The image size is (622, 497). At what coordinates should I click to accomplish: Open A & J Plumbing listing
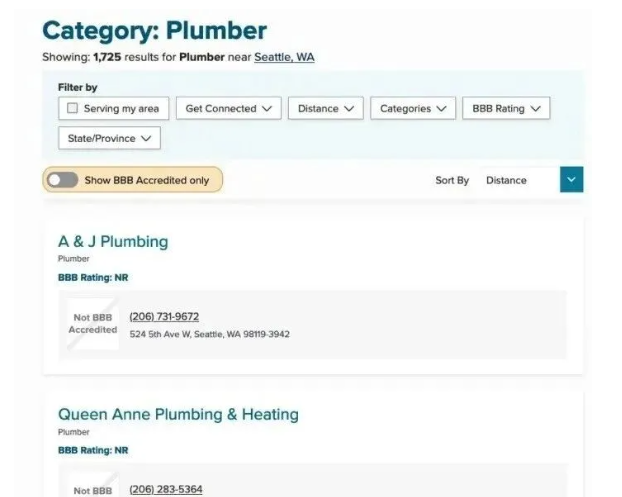(113, 241)
